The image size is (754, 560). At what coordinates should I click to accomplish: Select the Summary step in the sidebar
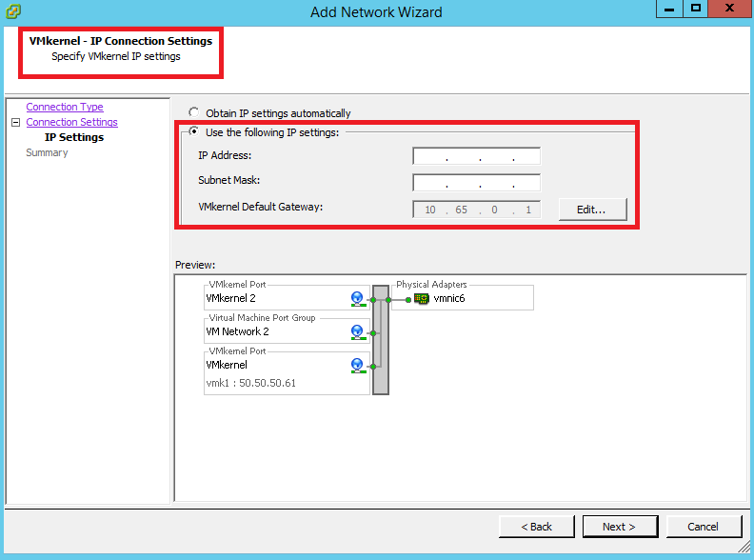(x=47, y=152)
